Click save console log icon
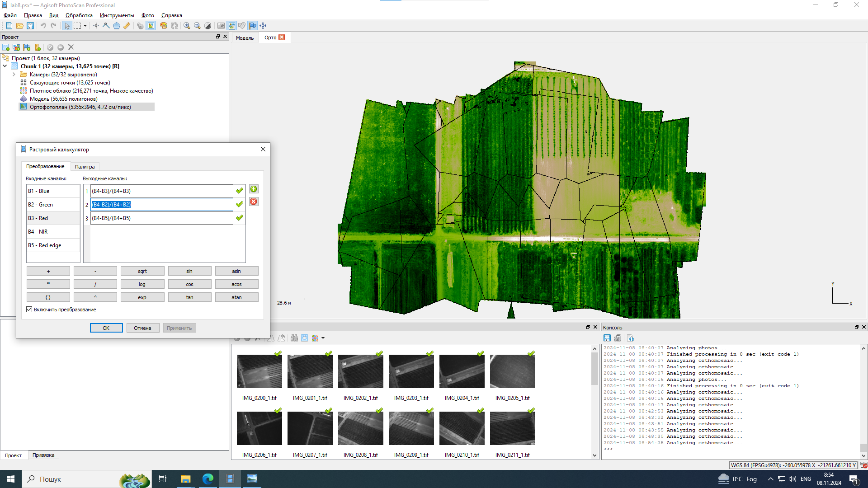The width and height of the screenshot is (868, 488). (x=607, y=338)
